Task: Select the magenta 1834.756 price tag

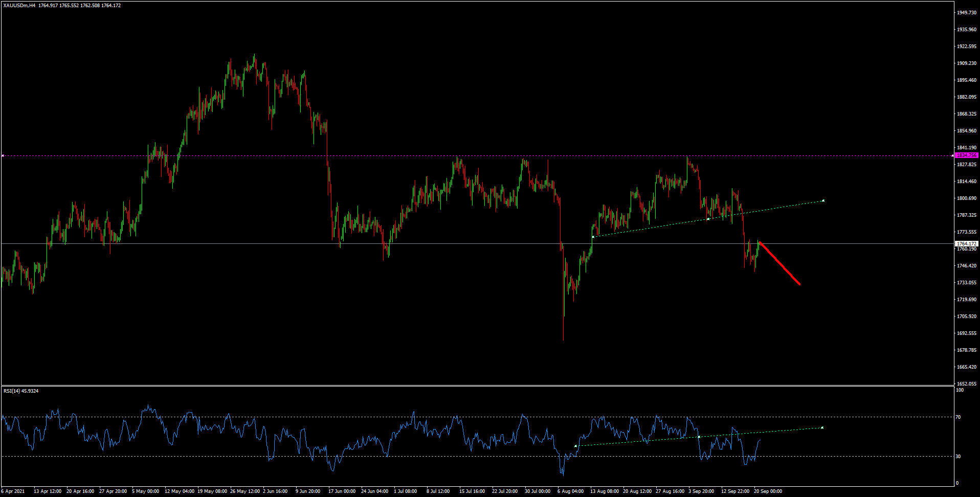Action: pos(967,155)
